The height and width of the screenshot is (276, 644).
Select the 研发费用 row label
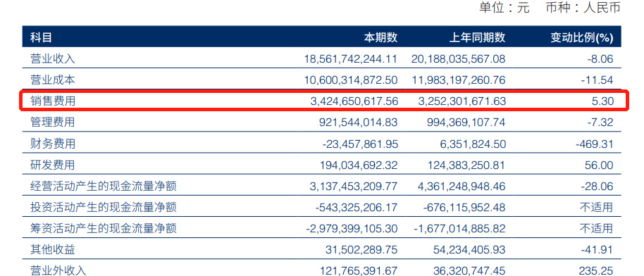point(53,165)
